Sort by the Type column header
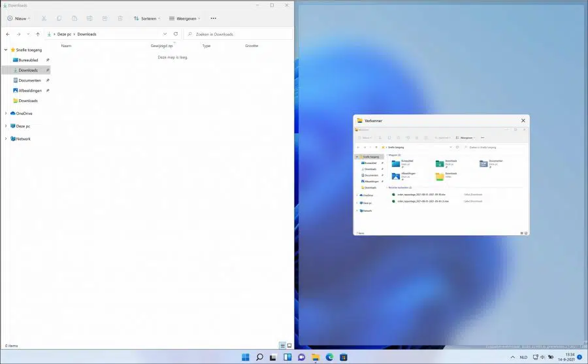Screen dimensions: 588x364 point(206,46)
